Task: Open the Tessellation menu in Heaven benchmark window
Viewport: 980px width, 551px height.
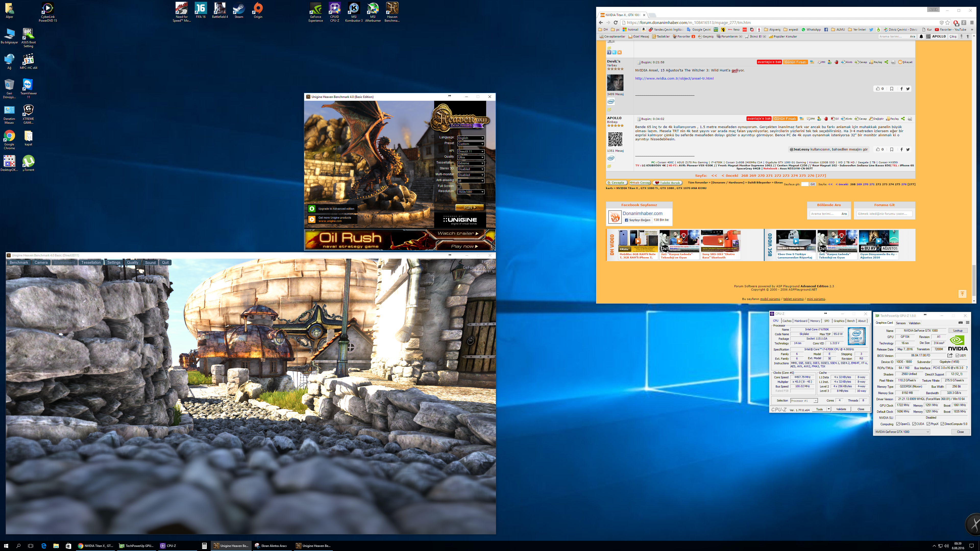Action: click(91, 262)
